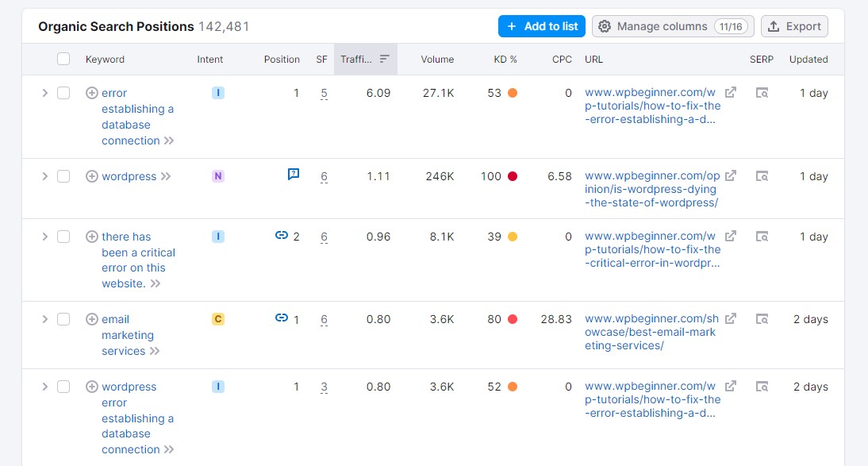This screenshot has height=466, width=868.
Task: Click link icon in 'email marketing services' position
Action: pos(282,318)
